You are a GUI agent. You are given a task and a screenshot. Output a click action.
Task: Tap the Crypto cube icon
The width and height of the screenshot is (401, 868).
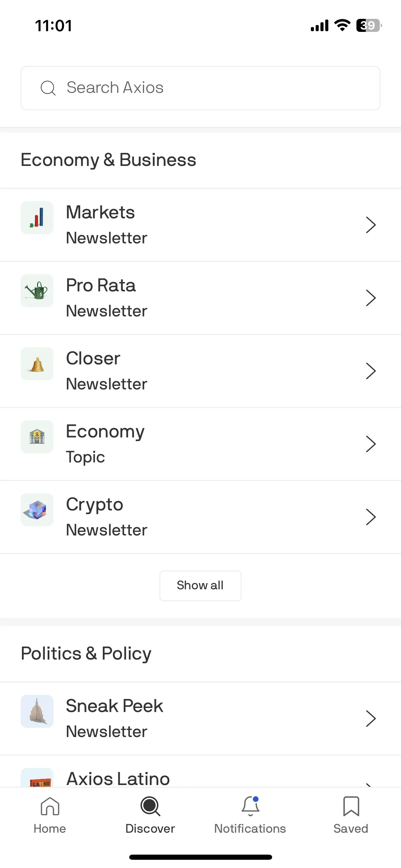(x=37, y=510)
